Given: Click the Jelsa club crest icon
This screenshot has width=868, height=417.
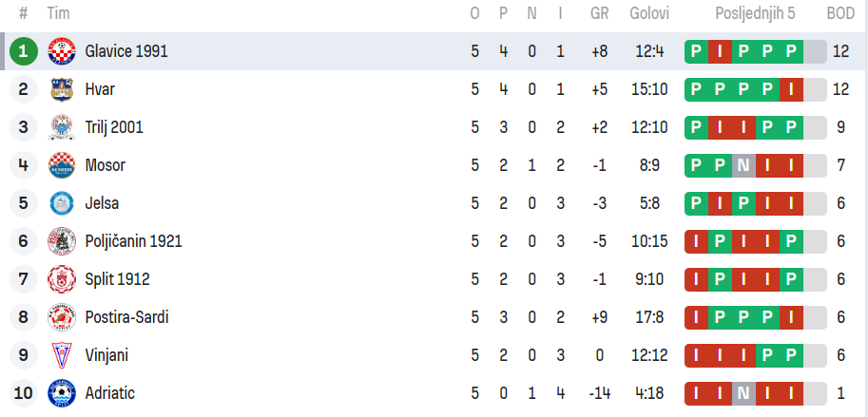Looking at the screenshot, I should 61,203.
